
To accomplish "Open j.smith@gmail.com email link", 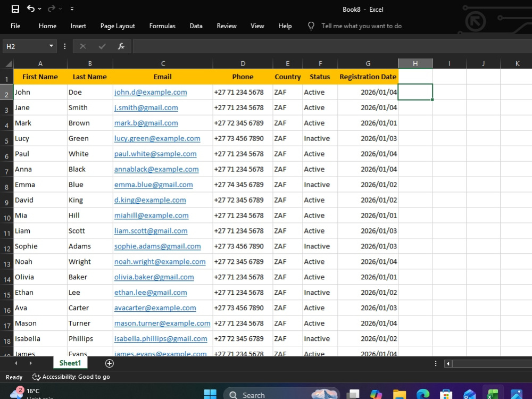I will (146, 108).
